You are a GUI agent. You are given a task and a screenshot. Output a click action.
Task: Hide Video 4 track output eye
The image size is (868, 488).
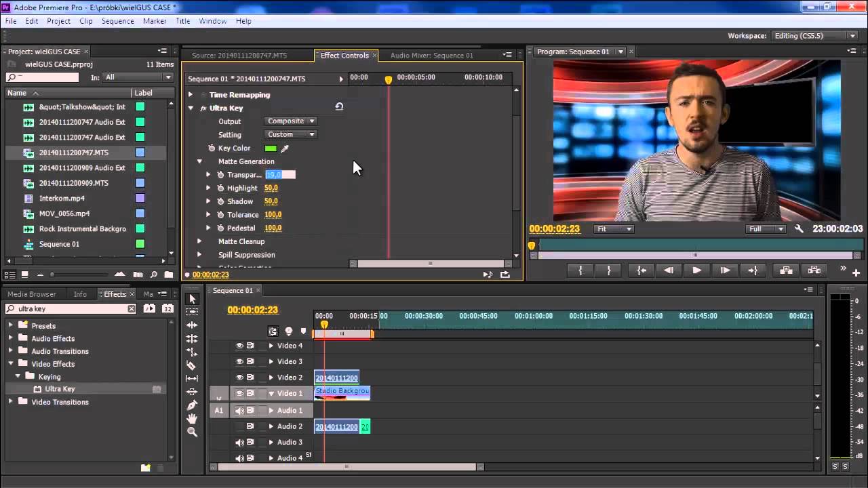pyautogui.click(x=239, y=346)
